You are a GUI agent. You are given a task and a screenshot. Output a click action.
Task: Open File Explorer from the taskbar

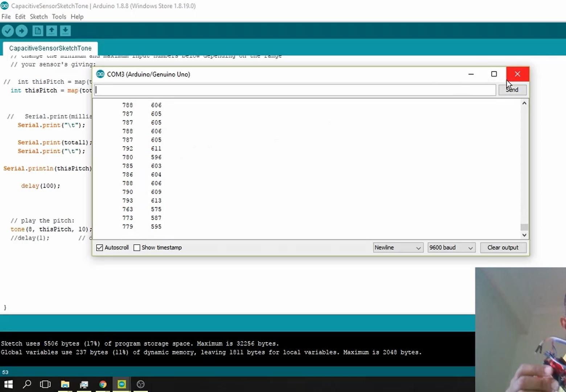coord(65,384)
